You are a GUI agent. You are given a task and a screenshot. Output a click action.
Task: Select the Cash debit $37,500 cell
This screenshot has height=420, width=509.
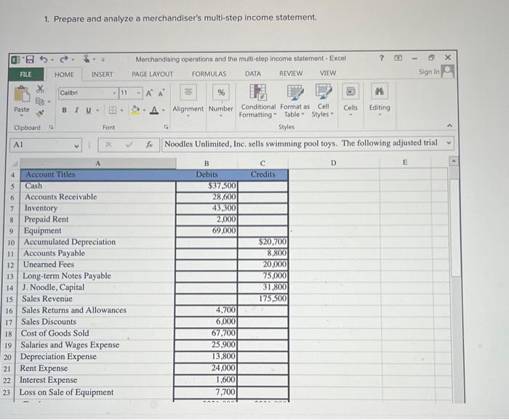point(207,186)
